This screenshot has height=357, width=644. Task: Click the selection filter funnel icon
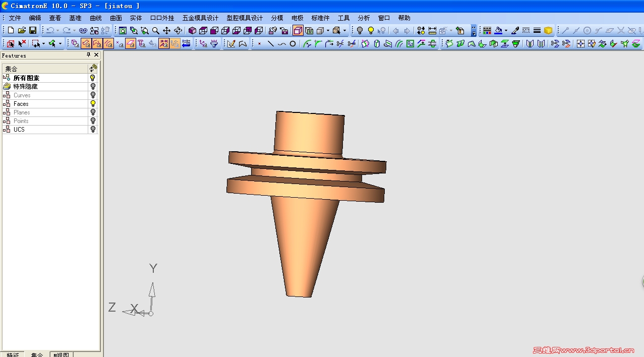(x=214, y=44)
